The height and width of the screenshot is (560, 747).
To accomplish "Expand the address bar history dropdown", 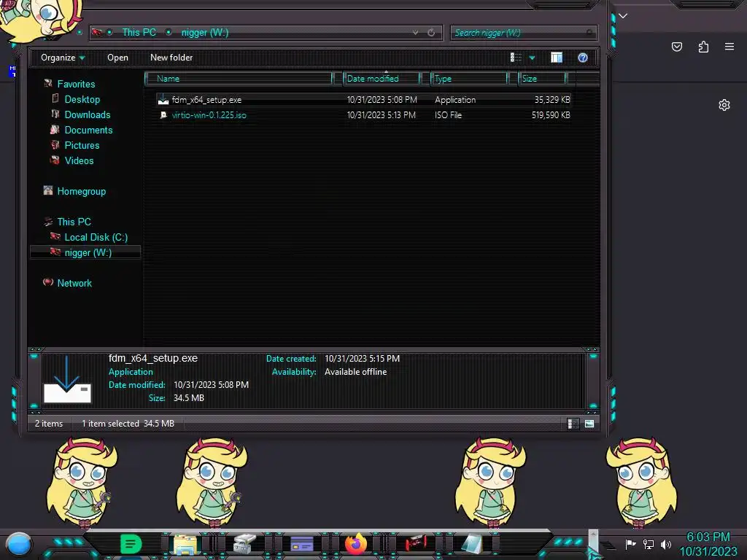I will coord(415,32).
